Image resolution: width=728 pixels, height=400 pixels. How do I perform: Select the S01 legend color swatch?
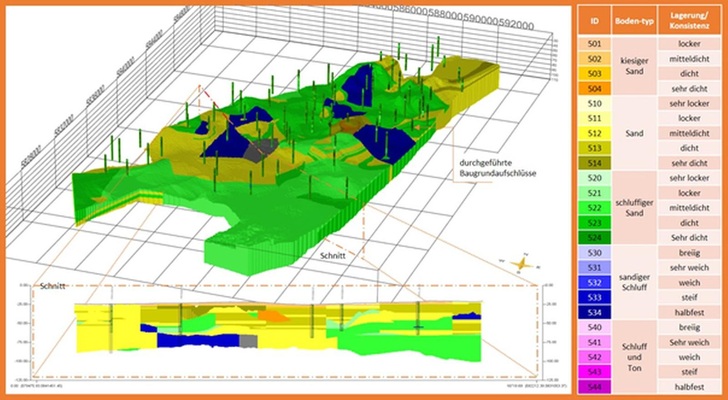[x=594, y=44]
